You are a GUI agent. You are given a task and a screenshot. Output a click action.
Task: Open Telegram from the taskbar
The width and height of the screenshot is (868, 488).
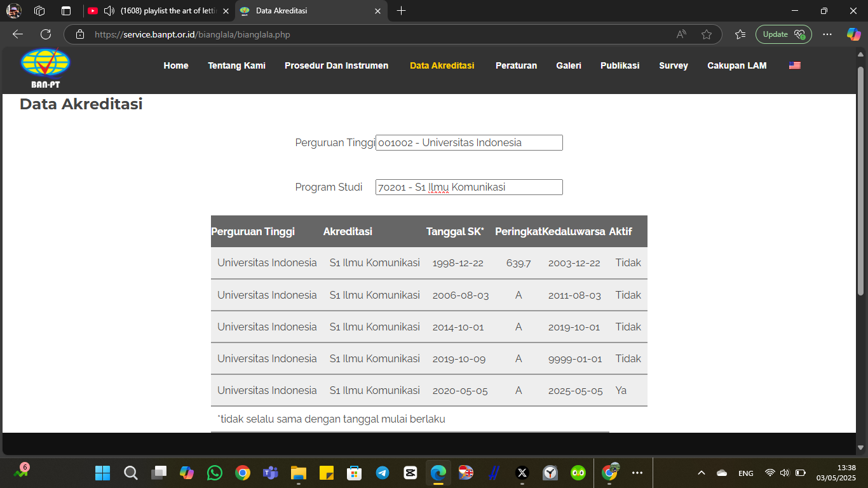click(x=383, y=473)
